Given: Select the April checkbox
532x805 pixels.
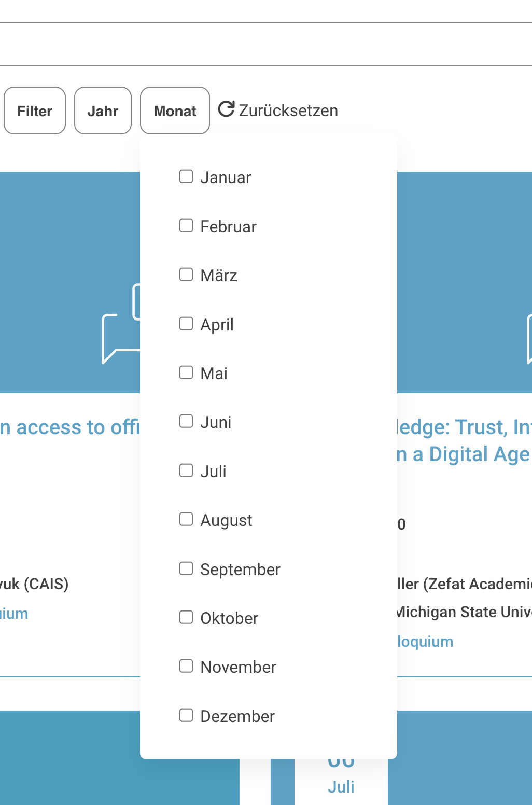Looking at the screenshot, I should [186, 324].
